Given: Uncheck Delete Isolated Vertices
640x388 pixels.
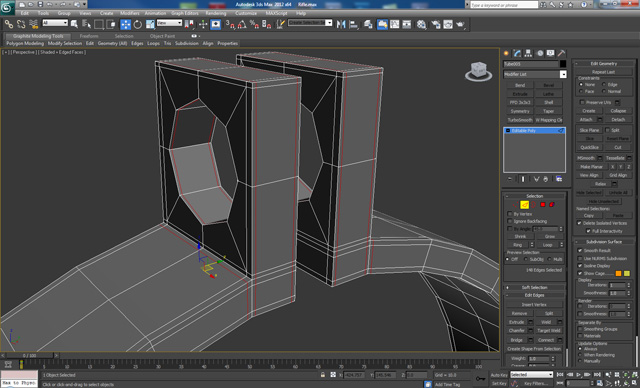Looking at the screenshot, I should 579,223.
